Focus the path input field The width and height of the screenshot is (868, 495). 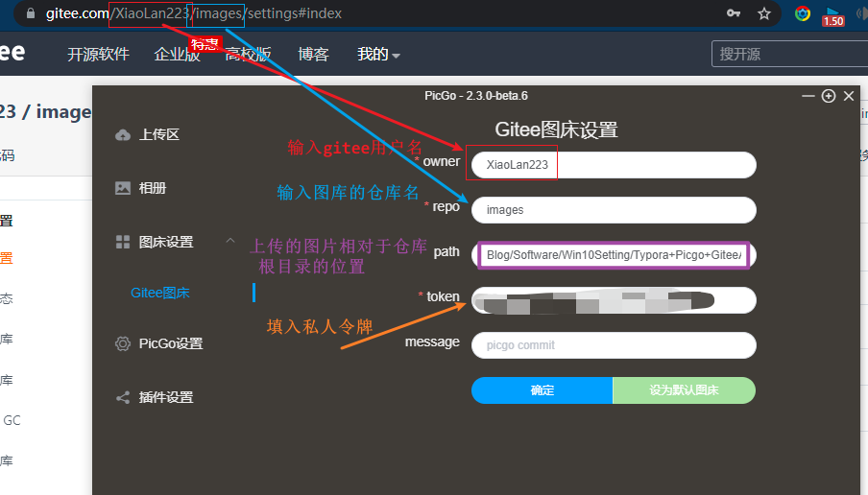(x=614, y=255)
